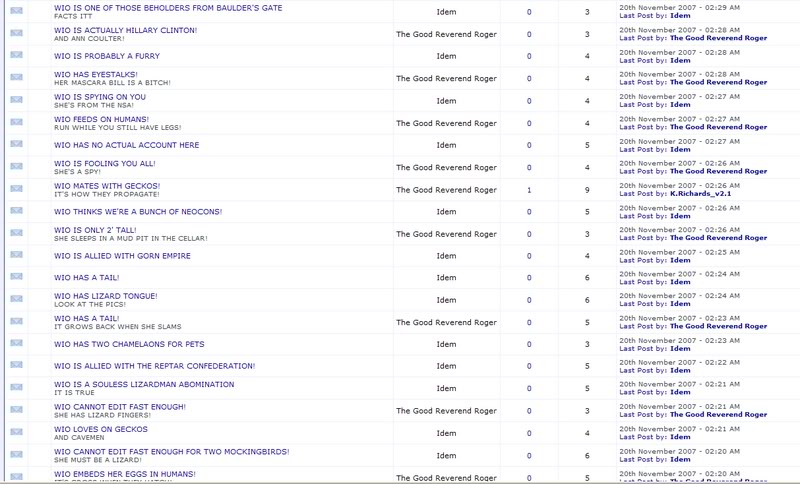Open thread 'WIO IS SPYING ON YOU'
This screenshot has width=800, height=484.
click(x=100, y=97)
